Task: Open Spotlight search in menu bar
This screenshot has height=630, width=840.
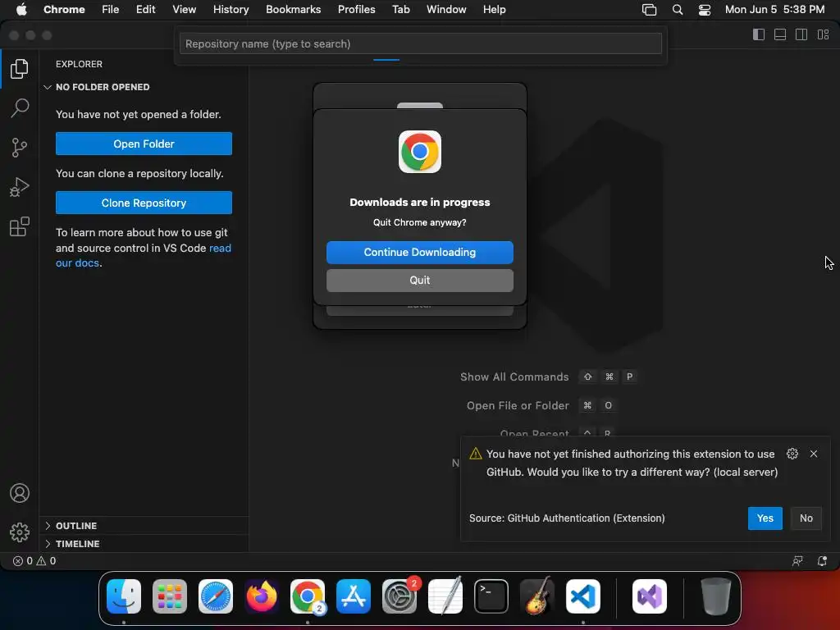Action: coord(677,9)
